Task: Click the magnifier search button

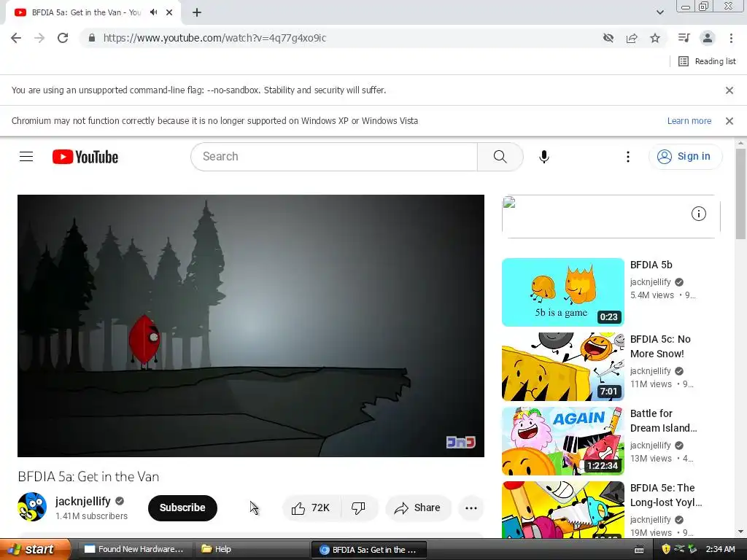Action: click(x=500, y=157)
